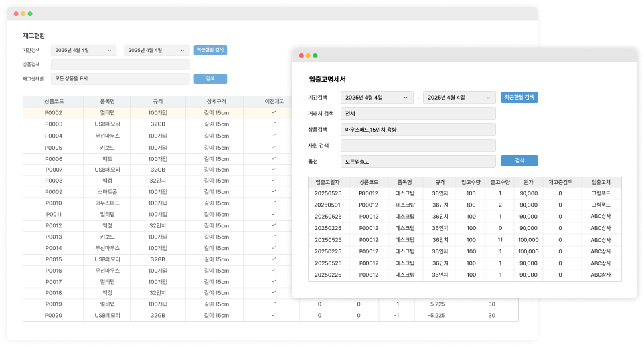Screen dimensions: 644x347
Task: Click 최근한달 검색 button in 입출고명세서 window
Action: click(519, 98)
